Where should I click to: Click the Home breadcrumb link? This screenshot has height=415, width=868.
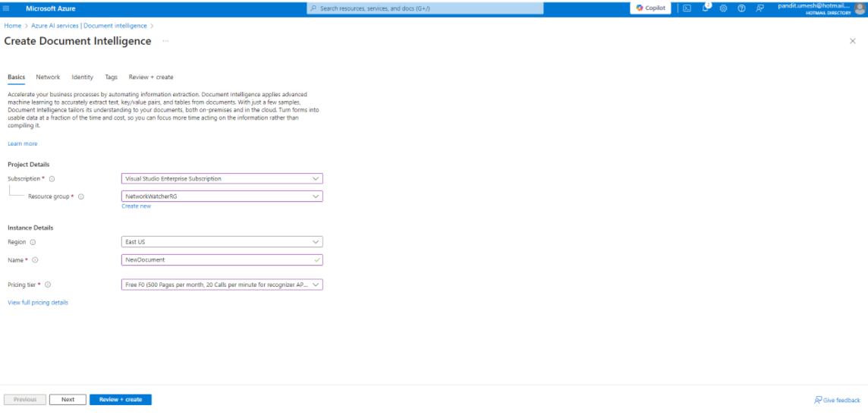click(x=13, y=26)
